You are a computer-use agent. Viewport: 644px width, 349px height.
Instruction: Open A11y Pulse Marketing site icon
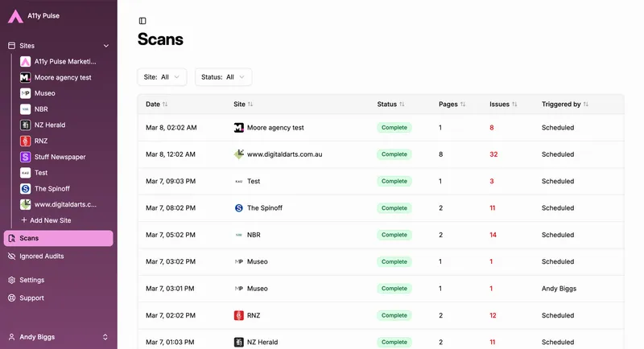tap(26, 61)
